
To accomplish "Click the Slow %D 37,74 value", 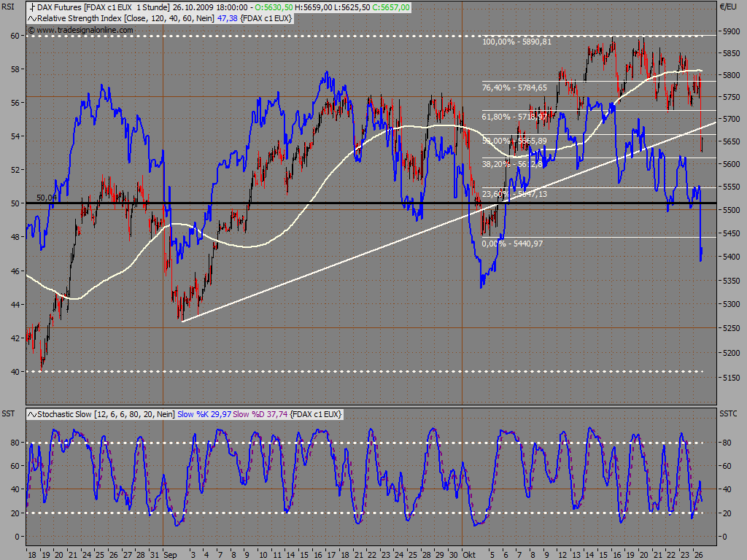I will point(260,414).
